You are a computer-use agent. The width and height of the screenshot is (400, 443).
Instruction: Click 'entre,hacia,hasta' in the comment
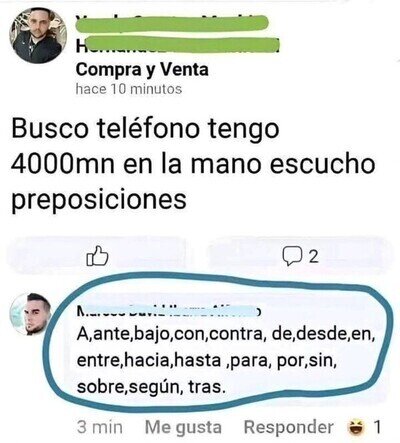point(149,360)
